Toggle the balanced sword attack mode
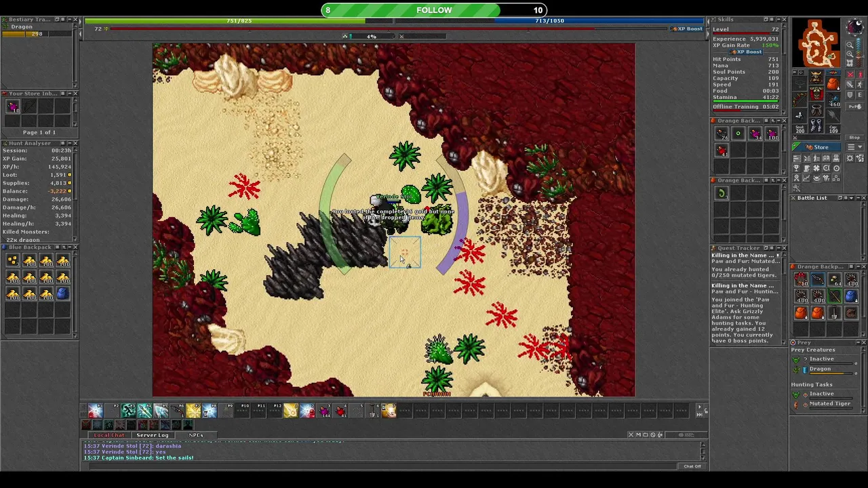868x488 pixels. click(x=850, y=84)
